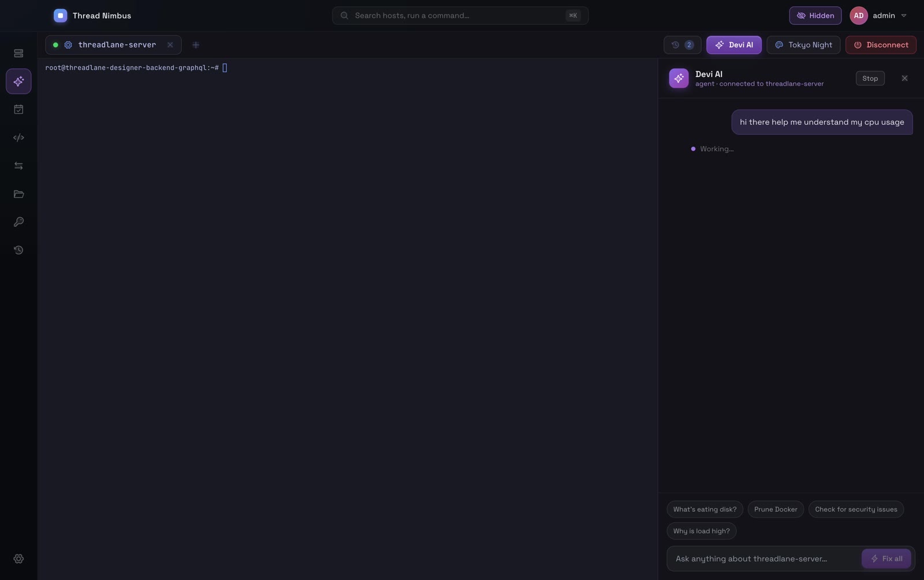Disconnect from the server
Viewport: 924px width, 580px height.
pos(881,45)
